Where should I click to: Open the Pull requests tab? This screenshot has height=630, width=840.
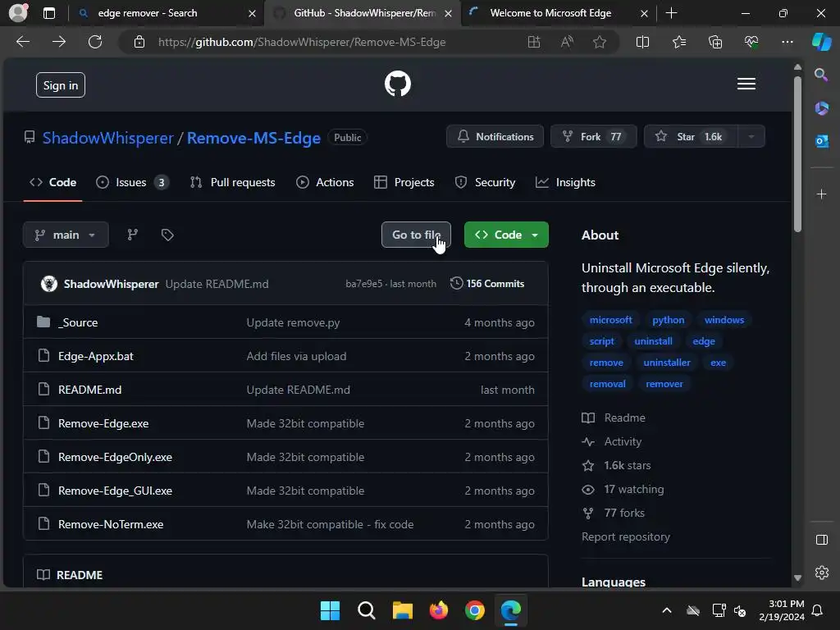click(x=232, y=182)
